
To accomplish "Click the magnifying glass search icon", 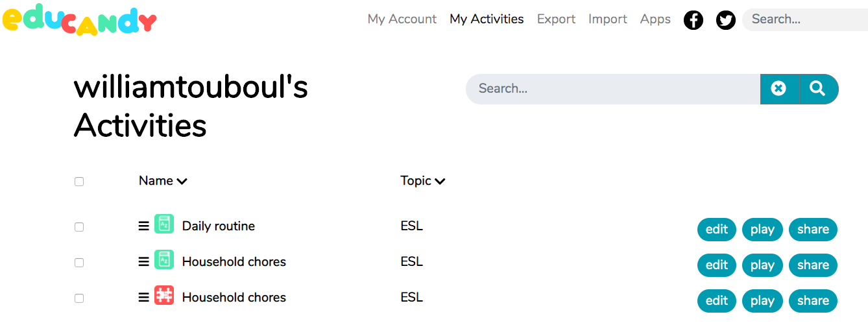I will (818, 89).
